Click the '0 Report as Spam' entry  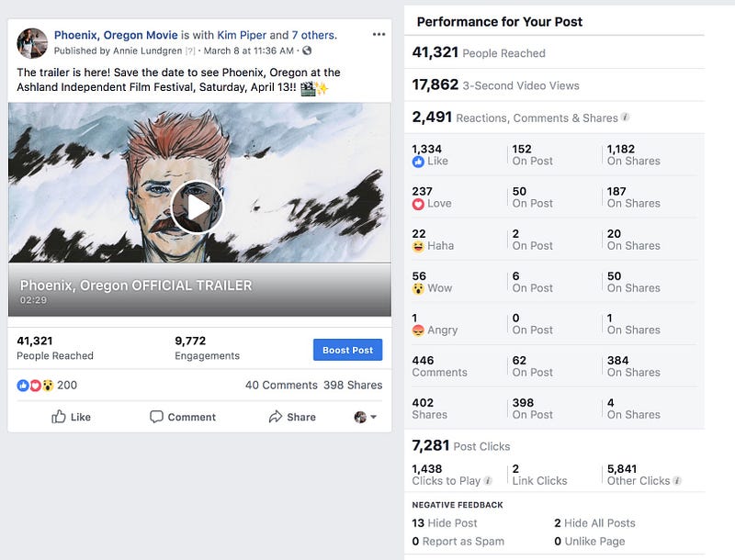(x=458, y=542)
